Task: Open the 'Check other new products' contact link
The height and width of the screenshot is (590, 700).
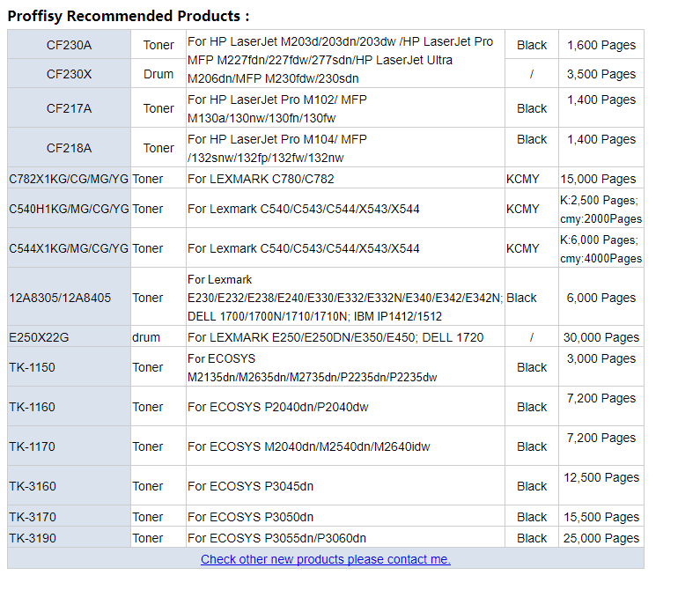Action: click(x=326, y=558)
